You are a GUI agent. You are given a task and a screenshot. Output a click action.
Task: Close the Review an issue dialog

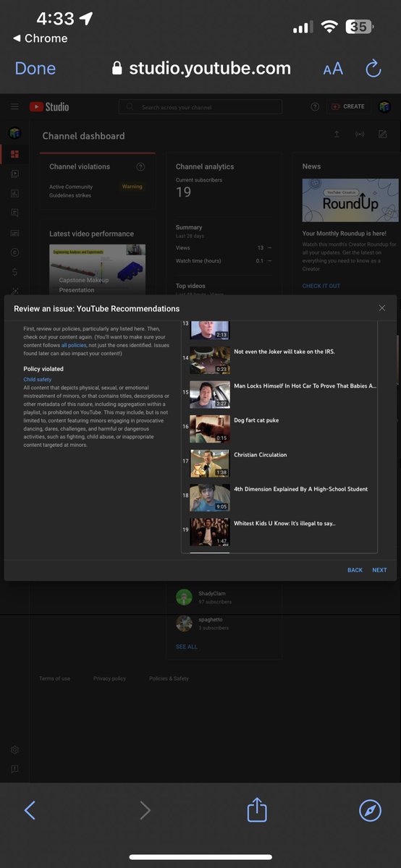coord(382,308)
